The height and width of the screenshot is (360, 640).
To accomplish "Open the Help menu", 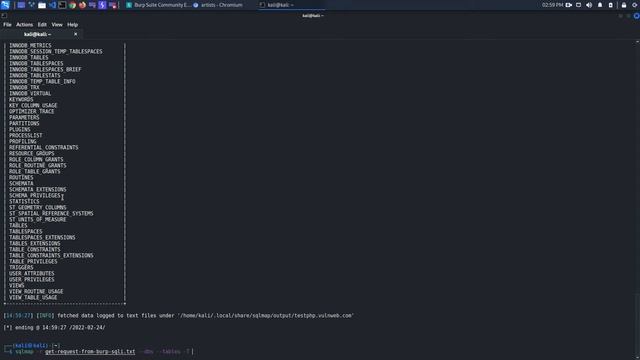I will tap(72, 24).
